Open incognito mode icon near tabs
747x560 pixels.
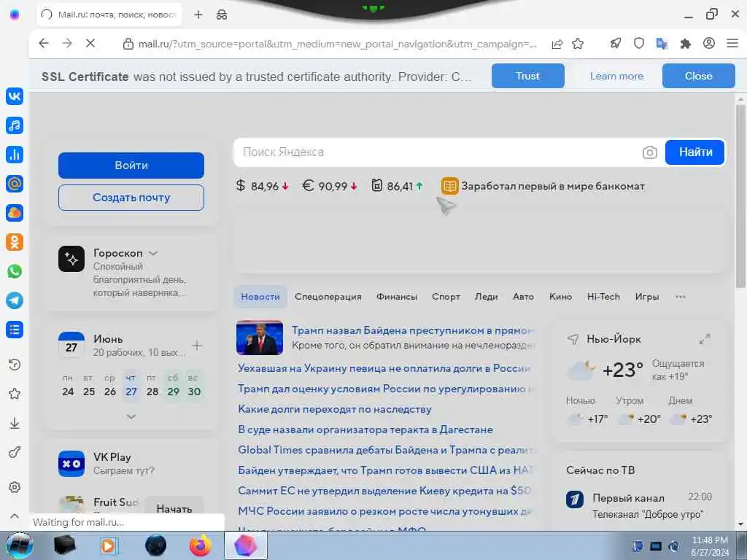point(222,15)
